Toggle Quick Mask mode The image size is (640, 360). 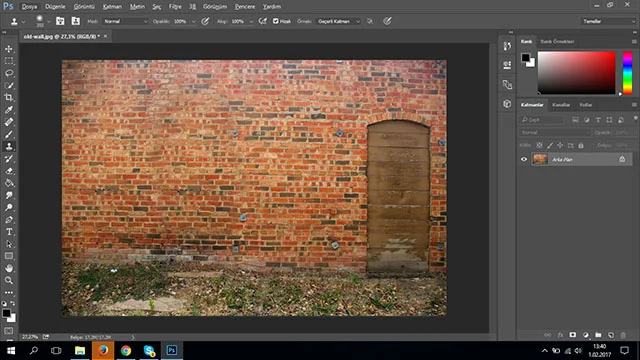click(x=9, y=331)
